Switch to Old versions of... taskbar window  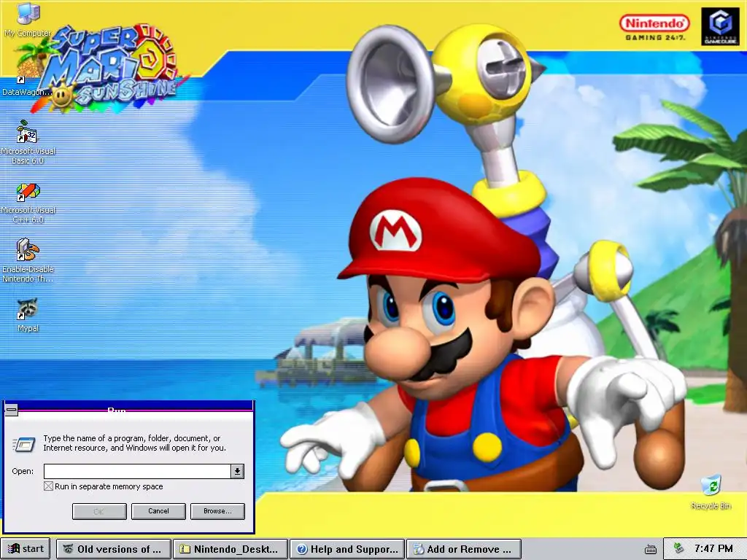click(114, 549)
